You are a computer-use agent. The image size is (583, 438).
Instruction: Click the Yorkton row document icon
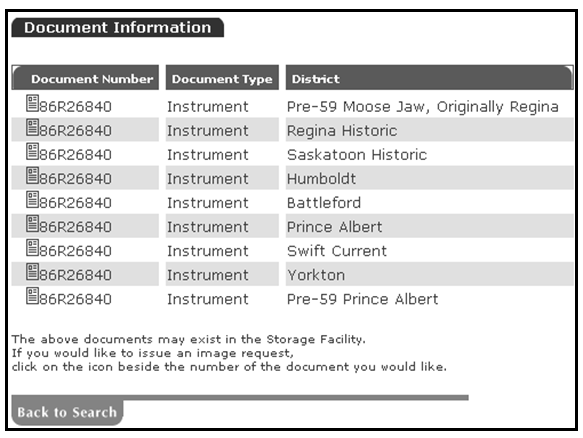click(32, 271)
